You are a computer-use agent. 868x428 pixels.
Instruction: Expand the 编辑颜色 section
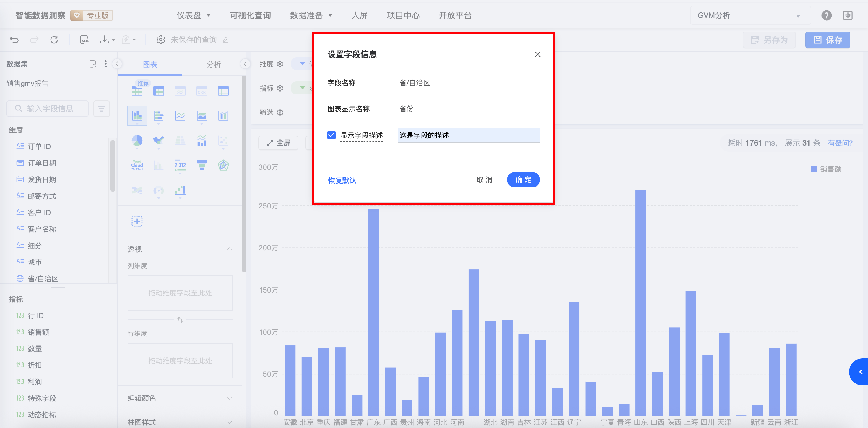[x=229, y=398]
